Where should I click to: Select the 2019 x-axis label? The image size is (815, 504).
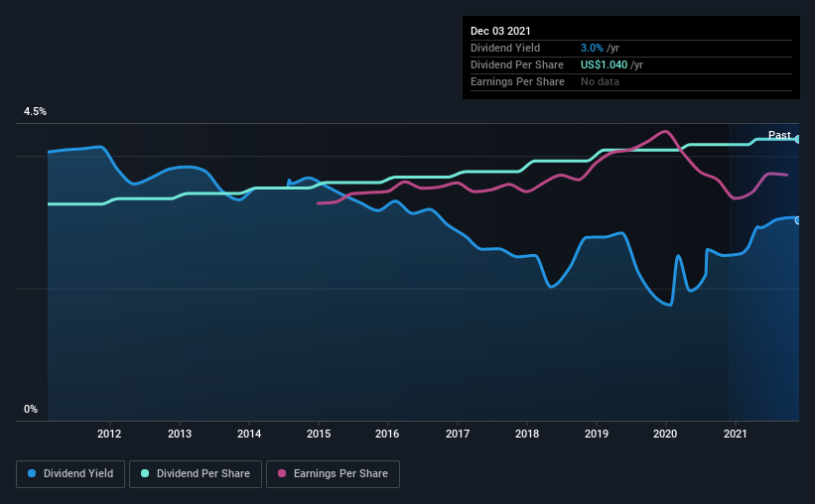point(597,434)
